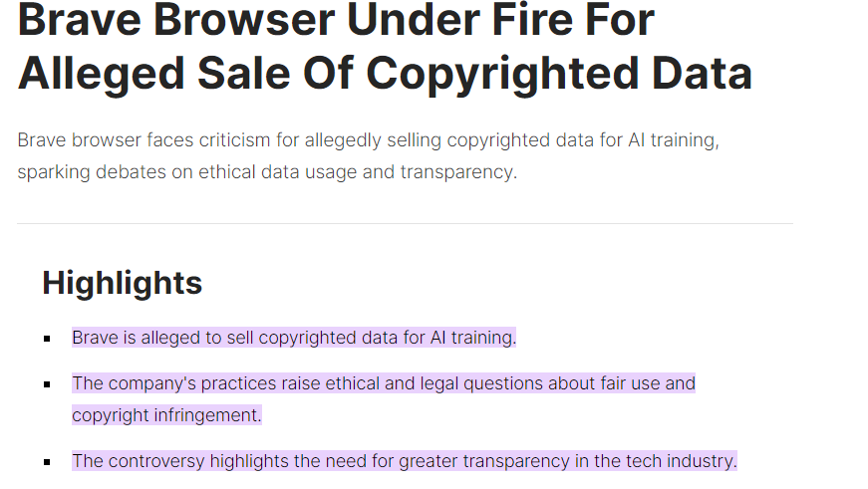Click the word "Fire" in the article title

coord(532,20)
